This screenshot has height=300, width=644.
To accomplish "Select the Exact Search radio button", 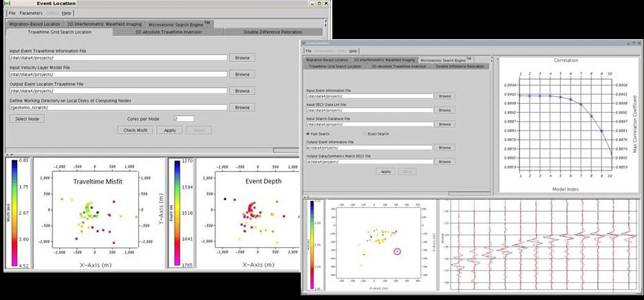I will tap(364, 133).
